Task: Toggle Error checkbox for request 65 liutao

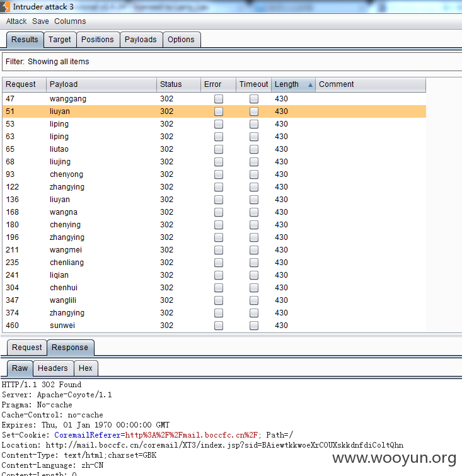Action: coord(219,149)
